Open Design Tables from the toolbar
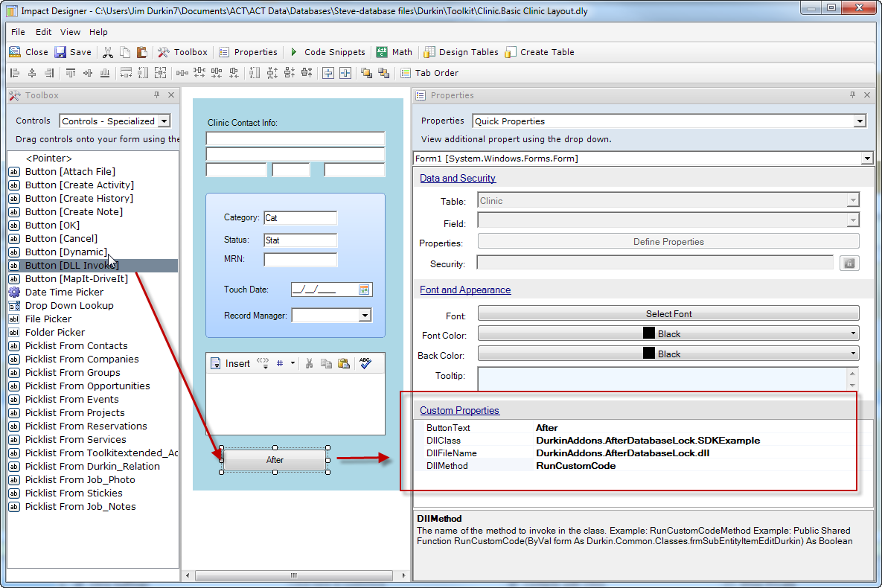882x588 pixels. pyautogui.click(x=461, y=52)
